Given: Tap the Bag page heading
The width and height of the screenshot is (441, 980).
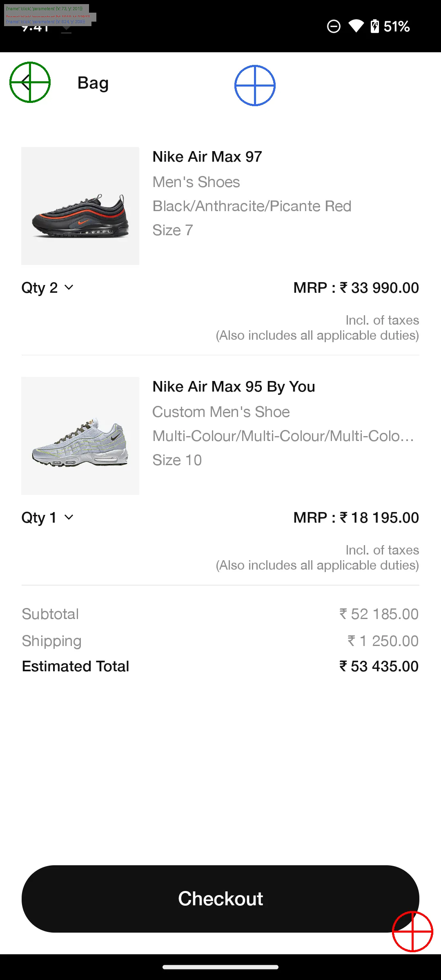Looking at the screenshot, I should click(93, 83).
